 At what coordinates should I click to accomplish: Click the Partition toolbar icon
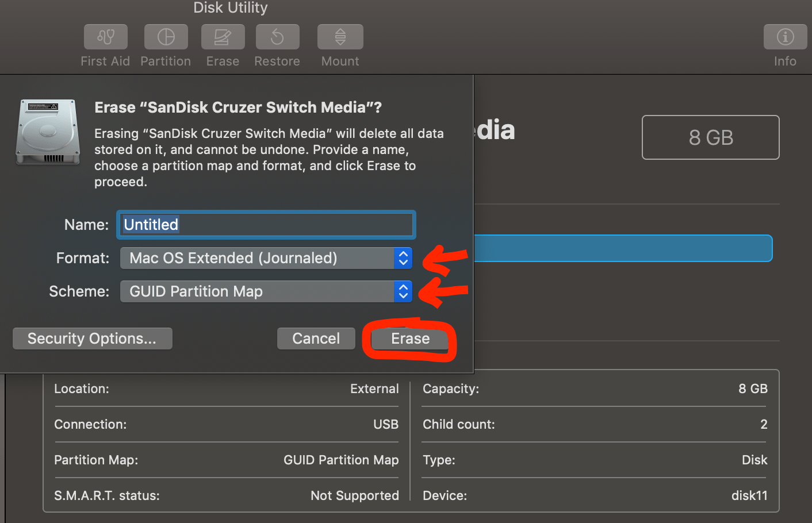166,36
